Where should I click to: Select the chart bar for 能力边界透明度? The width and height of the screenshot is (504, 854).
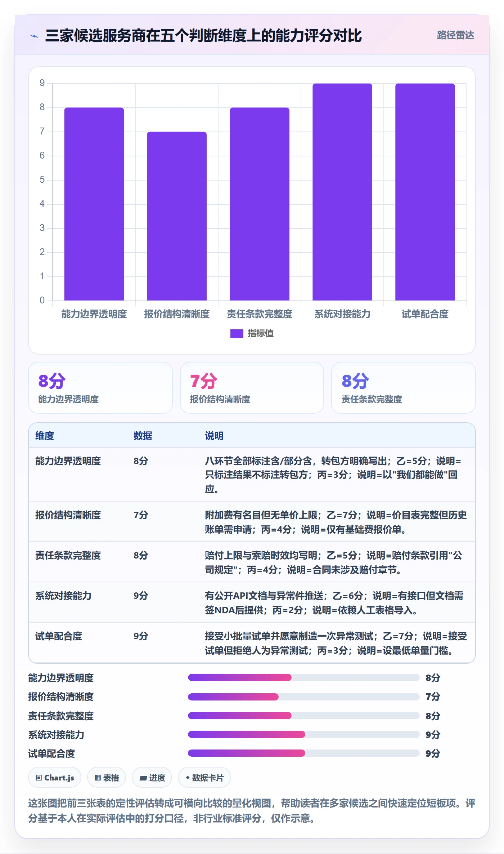click(94, 204)
